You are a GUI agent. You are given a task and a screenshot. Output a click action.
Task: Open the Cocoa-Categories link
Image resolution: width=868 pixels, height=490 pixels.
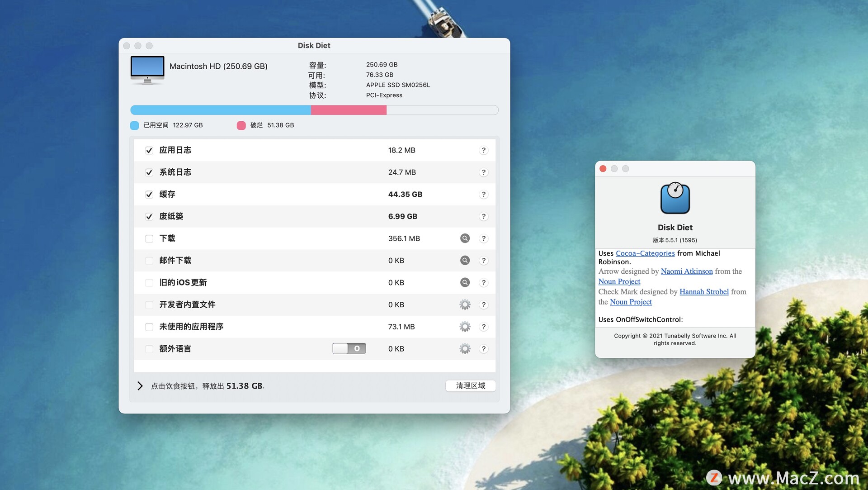coord(645,253)
